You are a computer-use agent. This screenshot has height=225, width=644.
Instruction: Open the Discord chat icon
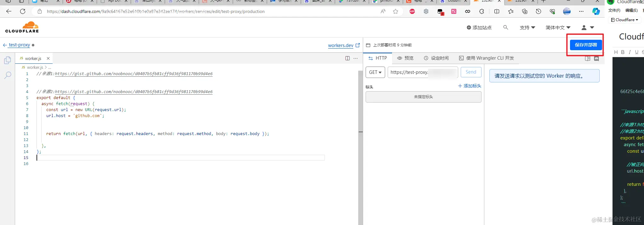596,58
